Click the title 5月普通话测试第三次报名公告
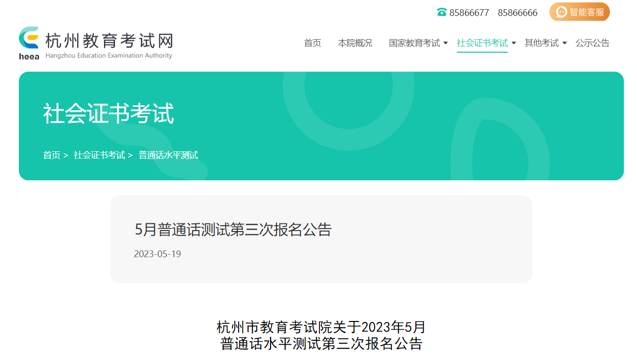 tap(233, 230)
